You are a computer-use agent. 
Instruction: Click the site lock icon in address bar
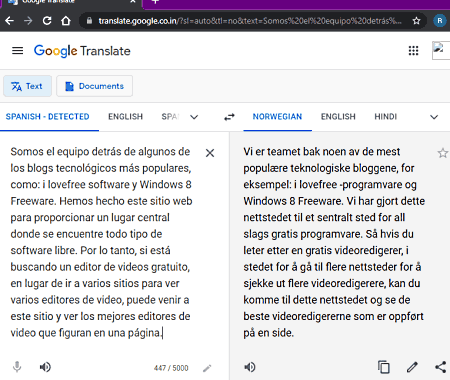(89, 21)
